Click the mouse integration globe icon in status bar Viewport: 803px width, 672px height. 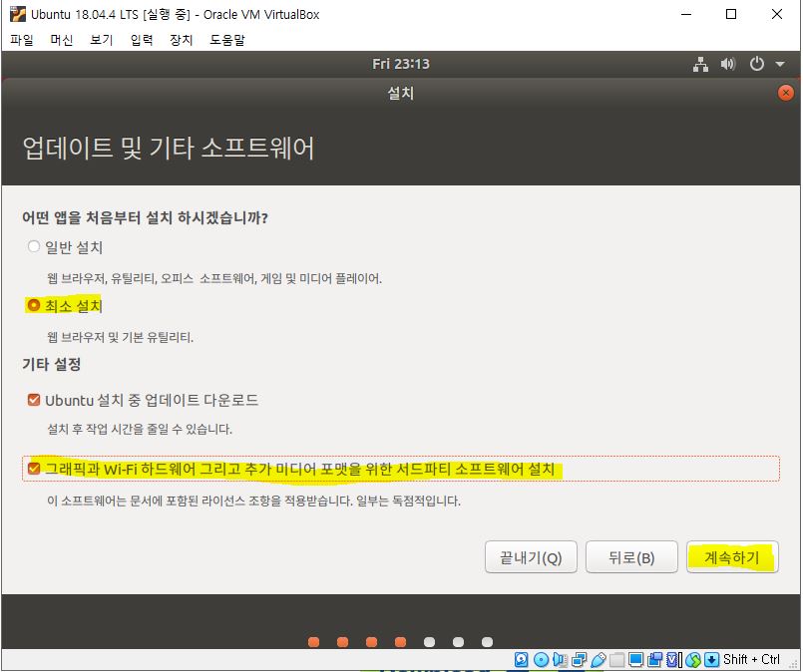pyautogui.click(x=693, y=660)
